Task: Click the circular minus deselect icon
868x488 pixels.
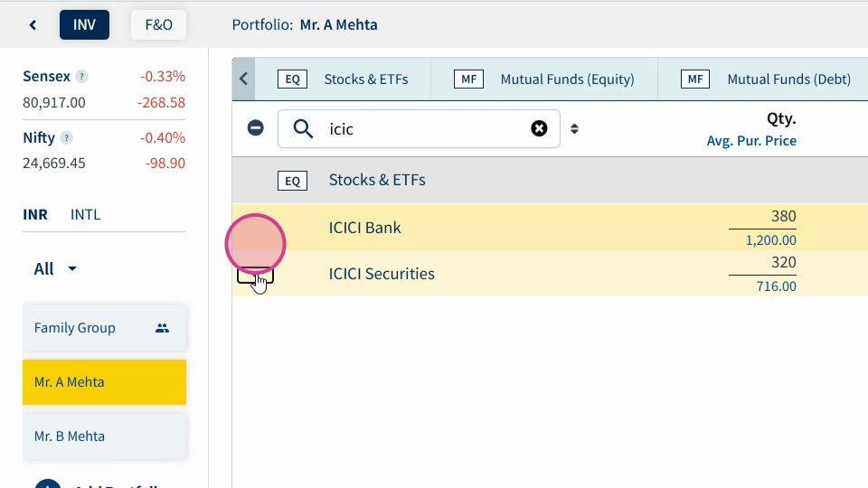Action: (x=255, y=127)
